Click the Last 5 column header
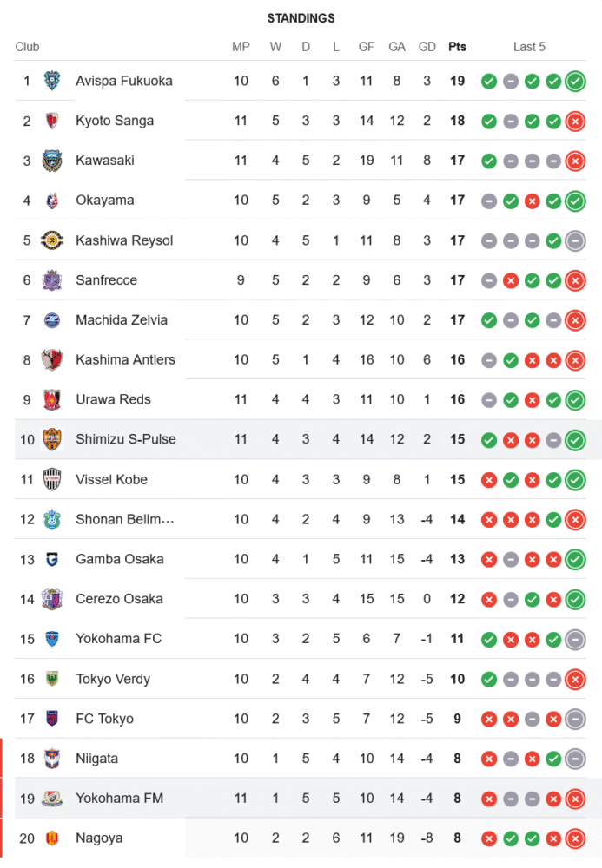The image size is (602, 868). click(x=529, y=47)
